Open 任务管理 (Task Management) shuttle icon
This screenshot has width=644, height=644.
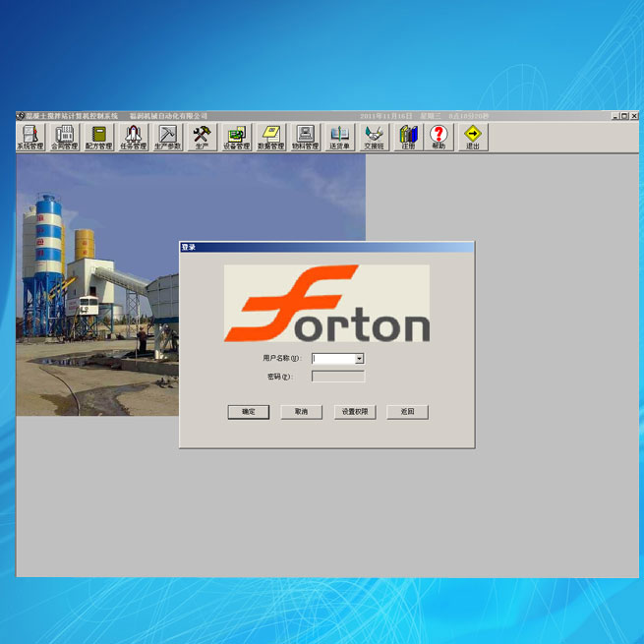coord(133,138)
